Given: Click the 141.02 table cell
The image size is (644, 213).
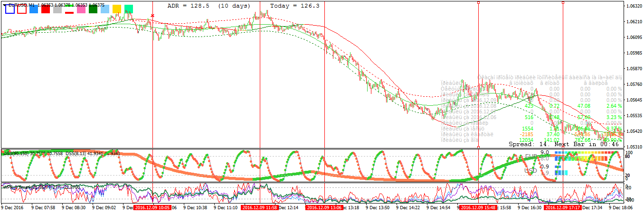Looking at the screenshot, I should click(x=551, y=140).
